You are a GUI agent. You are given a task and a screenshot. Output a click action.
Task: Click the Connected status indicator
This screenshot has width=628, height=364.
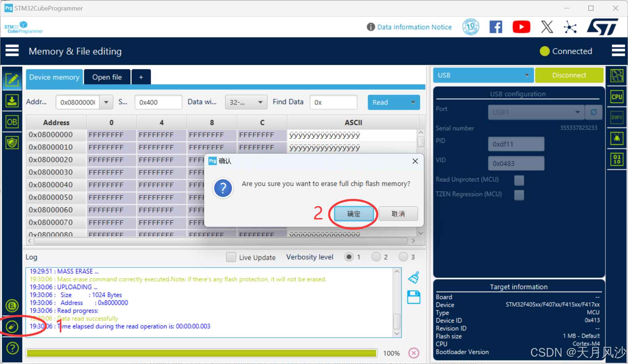coord(566,51)
